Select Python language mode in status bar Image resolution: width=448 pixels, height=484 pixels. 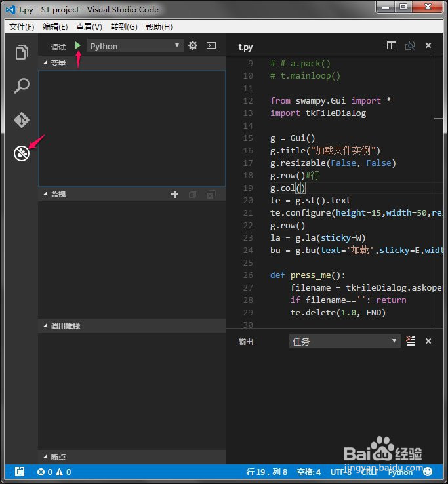(x=400, y=472)
